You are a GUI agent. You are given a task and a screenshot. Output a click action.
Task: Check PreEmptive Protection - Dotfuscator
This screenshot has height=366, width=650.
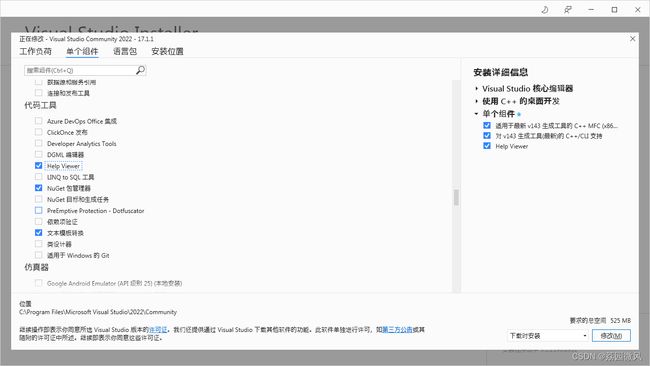39,210
